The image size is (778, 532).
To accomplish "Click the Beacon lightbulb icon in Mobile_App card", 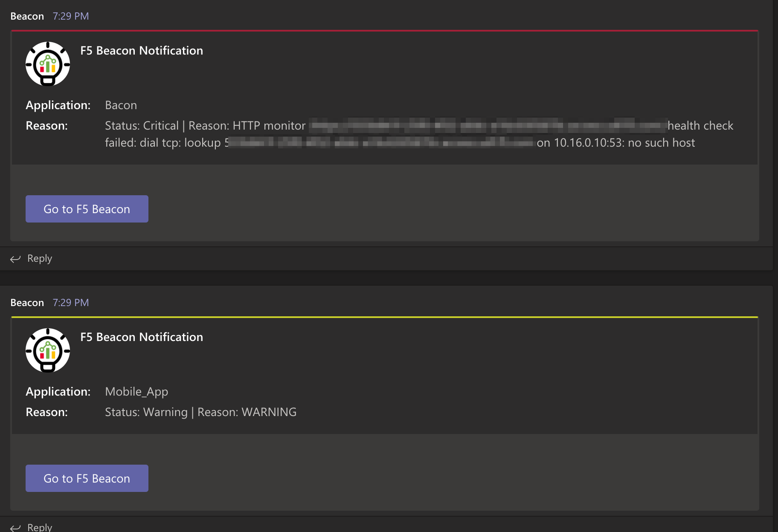I will 48,350.
